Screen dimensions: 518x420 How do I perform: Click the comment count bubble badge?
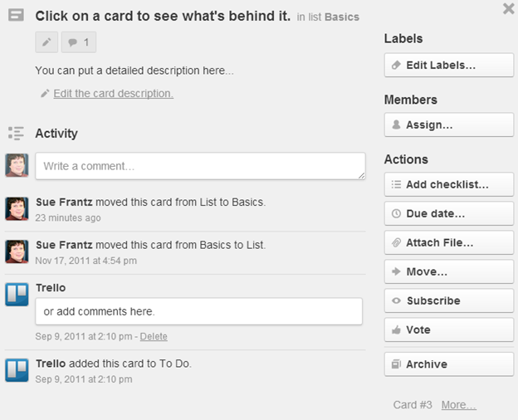coord(79,42)
